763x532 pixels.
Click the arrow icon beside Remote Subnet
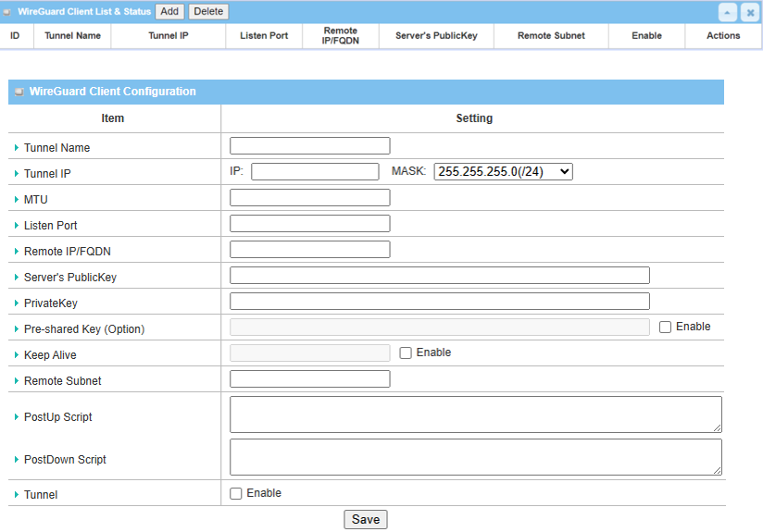(17, 381)
